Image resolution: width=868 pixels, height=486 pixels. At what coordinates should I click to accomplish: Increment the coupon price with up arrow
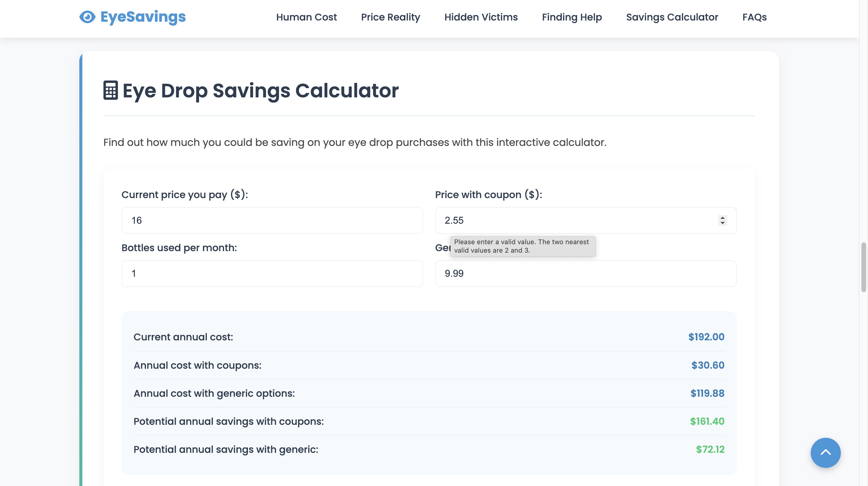click(x=722, y=218)
